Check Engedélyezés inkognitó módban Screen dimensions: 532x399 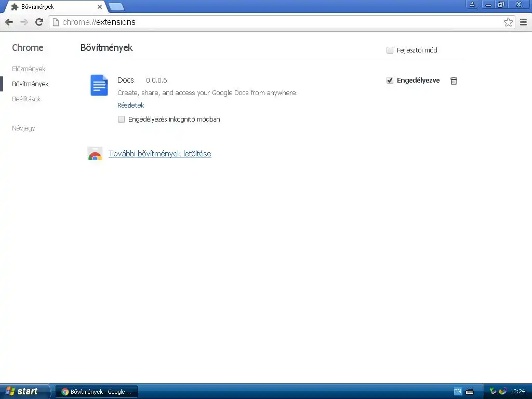(121, 119)
